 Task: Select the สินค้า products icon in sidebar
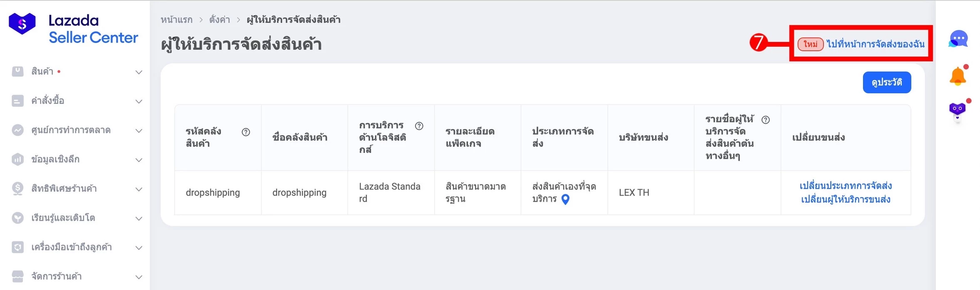[x=17, y=72]
